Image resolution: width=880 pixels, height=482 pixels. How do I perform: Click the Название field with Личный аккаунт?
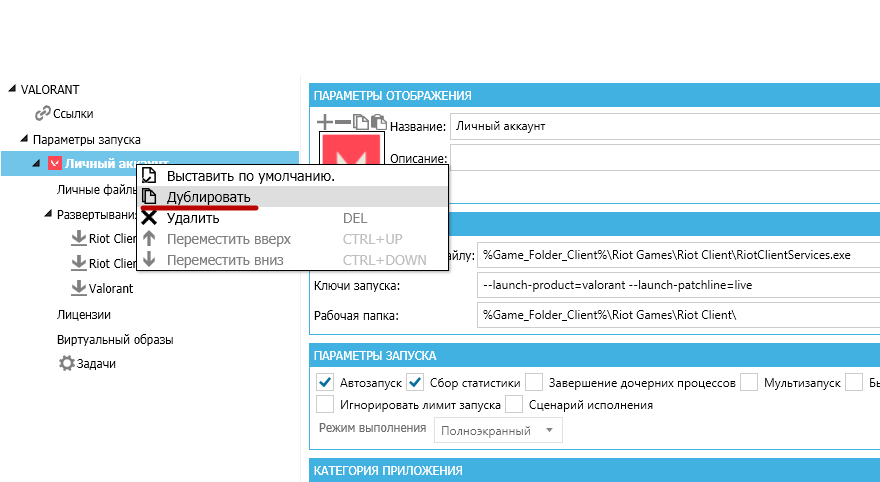tap(665, 126)
